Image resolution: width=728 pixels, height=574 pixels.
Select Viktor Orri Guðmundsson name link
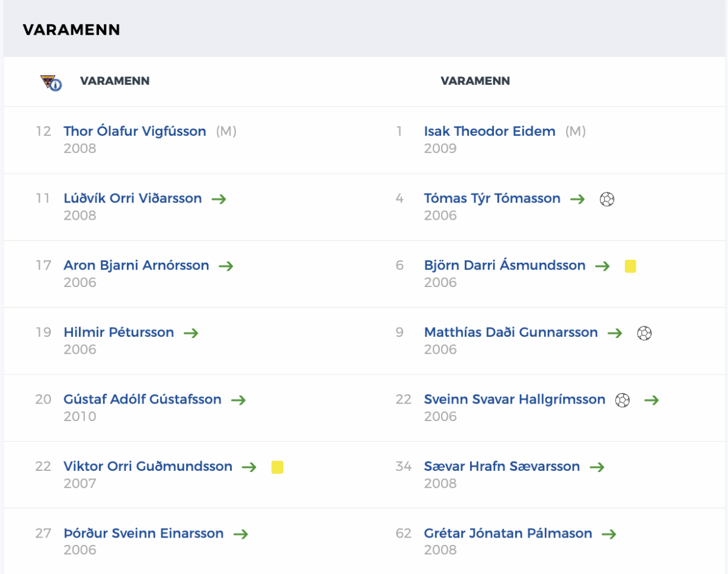(148, 467)
